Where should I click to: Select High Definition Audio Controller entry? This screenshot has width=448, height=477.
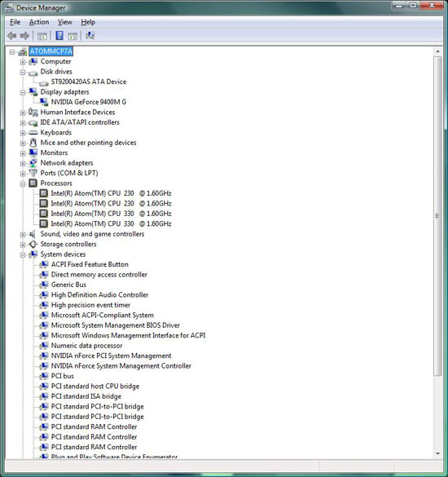click(99, 295)
